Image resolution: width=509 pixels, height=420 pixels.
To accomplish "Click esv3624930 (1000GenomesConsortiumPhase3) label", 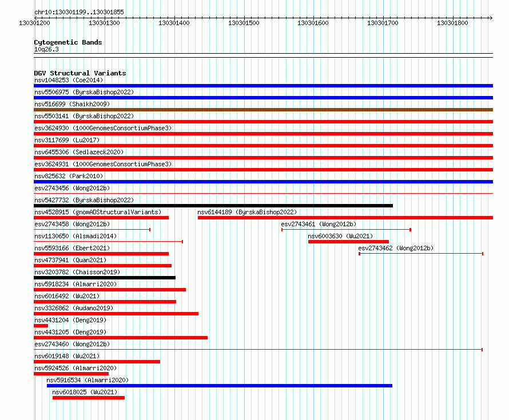I will click(x=103, y=128).
